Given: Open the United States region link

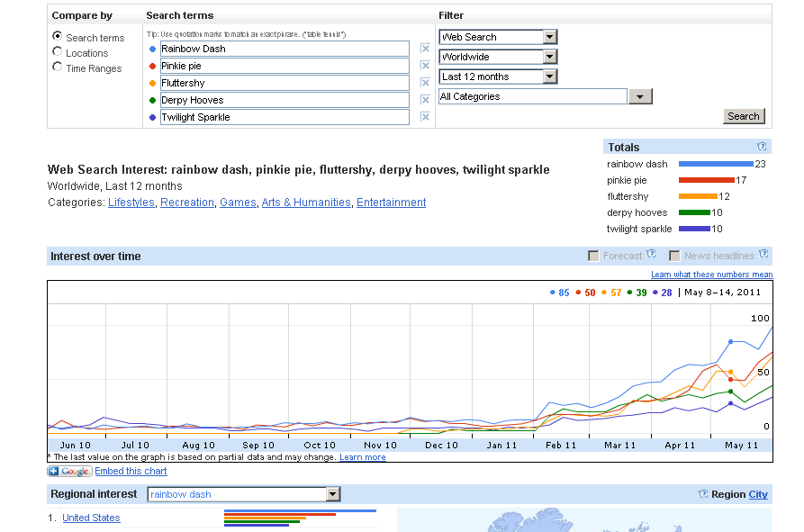Looking at the screenshot, I should (x=91, y=518).
